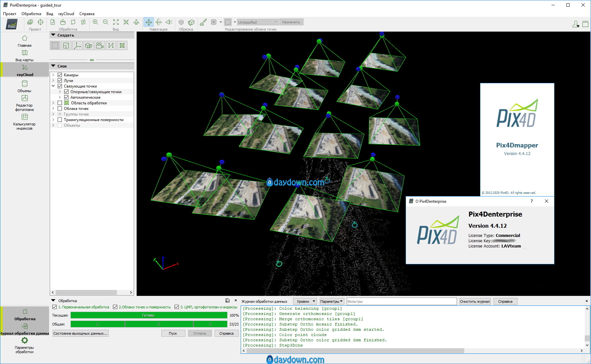
Task: Toggle step 1 Первоначальная обработка checkbox
Action: (x=55, y=307)
